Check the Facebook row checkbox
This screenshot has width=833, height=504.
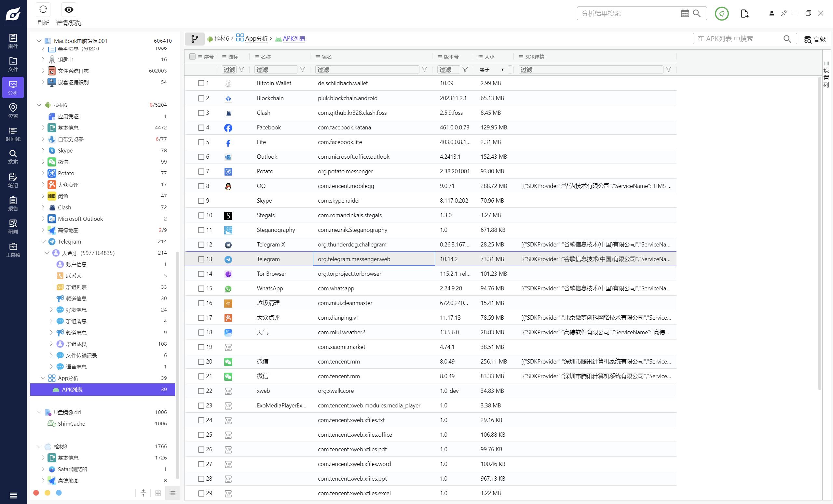(201, 127)
